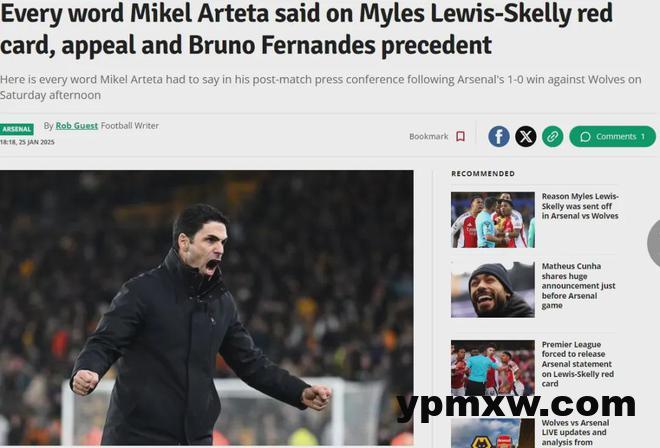Open author Rob Guest's profile link
660x448 pixels.
77,125
